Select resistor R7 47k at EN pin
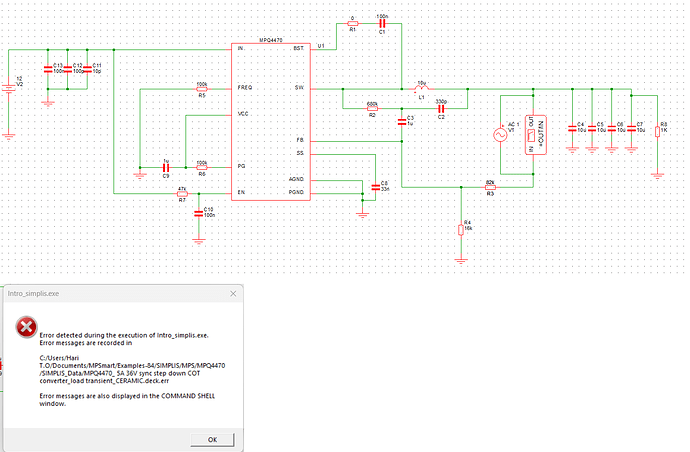Viewport: 690px width, 452px height. 182,193
